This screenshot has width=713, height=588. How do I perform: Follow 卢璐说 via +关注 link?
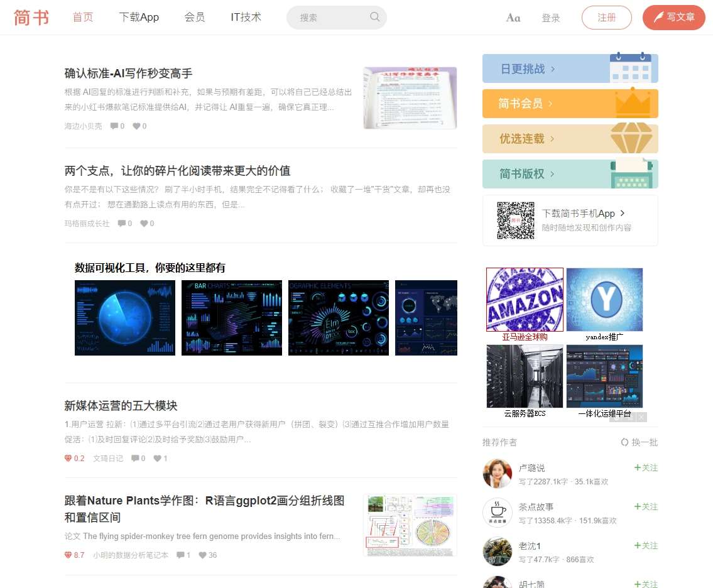tap(646, 468)
